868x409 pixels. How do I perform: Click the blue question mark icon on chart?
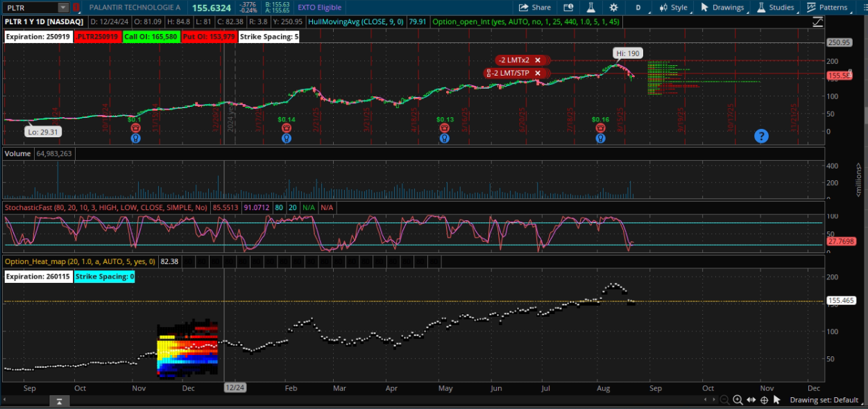(x=761, y=136)
